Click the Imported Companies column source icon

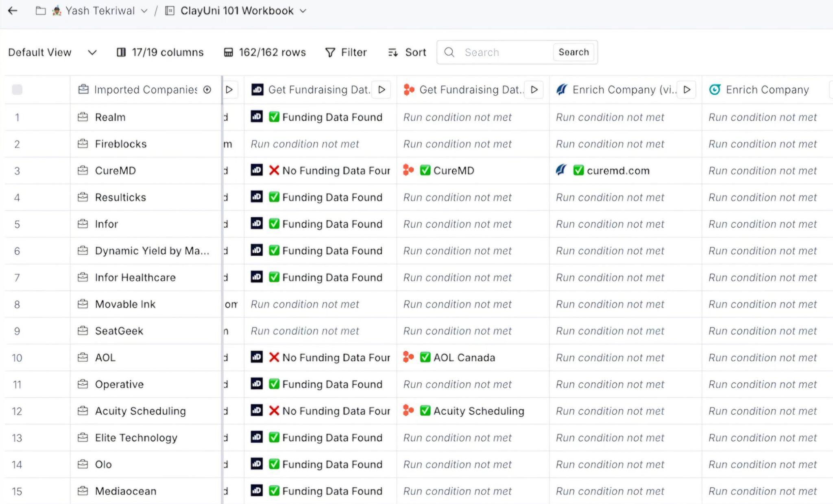(x=83, y=89)
